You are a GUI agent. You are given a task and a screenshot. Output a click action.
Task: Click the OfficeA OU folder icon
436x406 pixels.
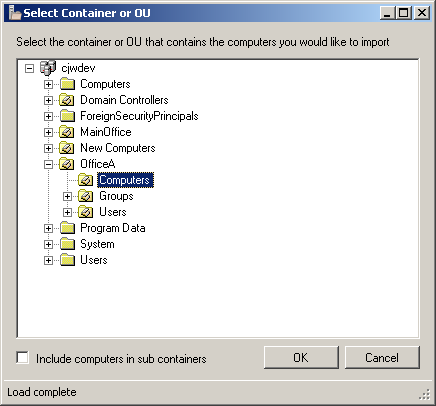(x=67, y=164)
